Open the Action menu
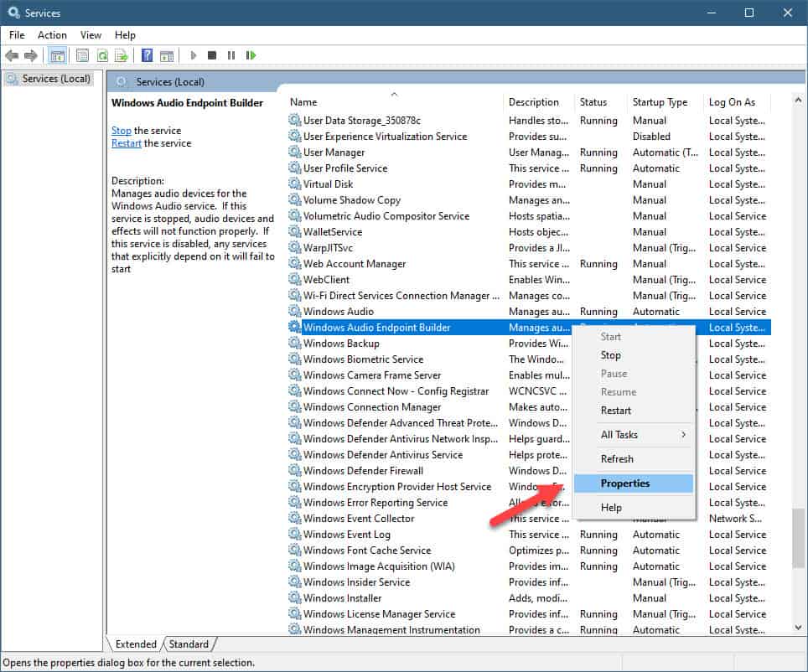The width and height of the screenshot is (808, 672). point(52,35)
